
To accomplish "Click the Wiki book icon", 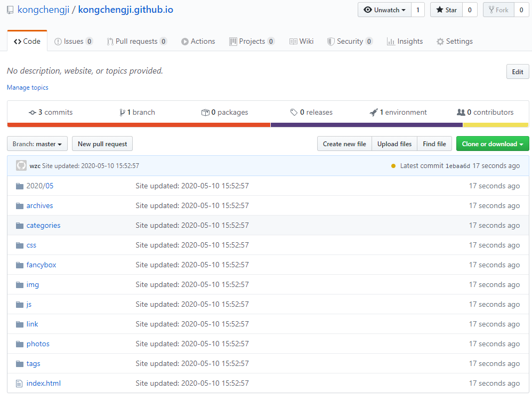I will (x=294, y=42).
